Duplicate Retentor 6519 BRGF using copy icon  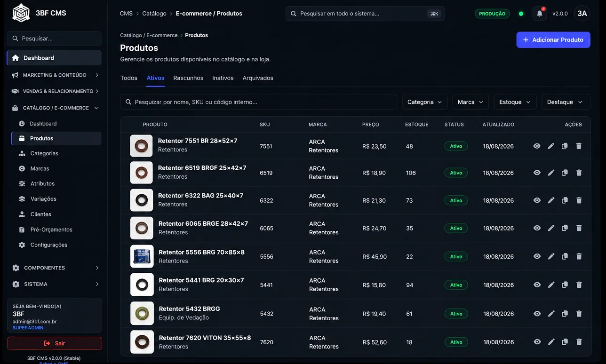tap(565, 173)
